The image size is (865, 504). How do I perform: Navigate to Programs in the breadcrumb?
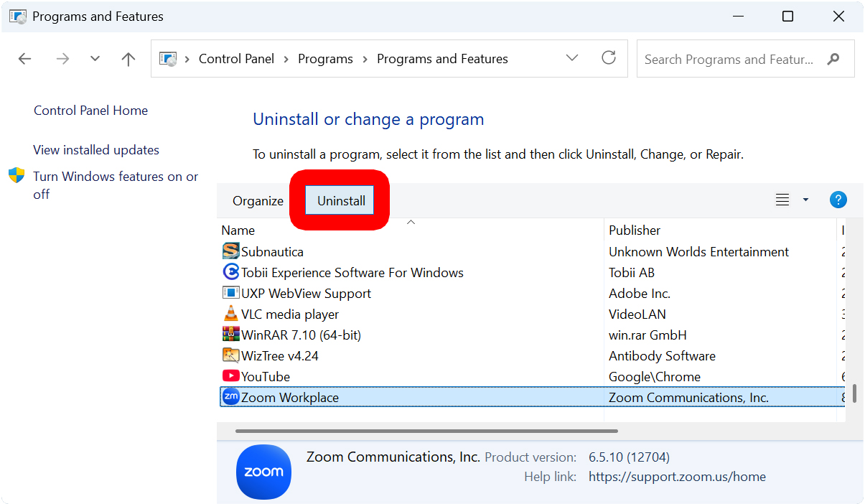coord(325,58)
